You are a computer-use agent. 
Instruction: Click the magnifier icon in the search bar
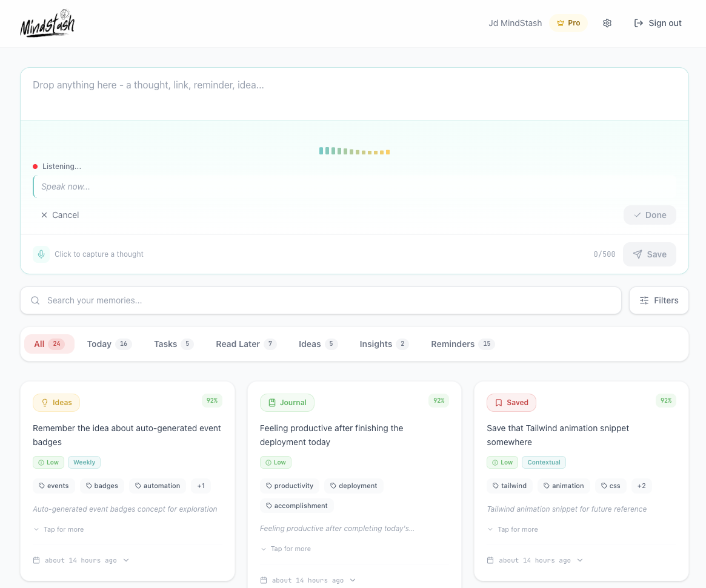pos(35,300)
